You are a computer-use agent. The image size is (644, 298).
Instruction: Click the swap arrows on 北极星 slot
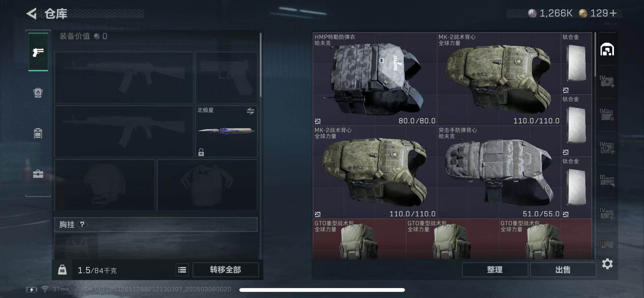click(x=251, y=111)
